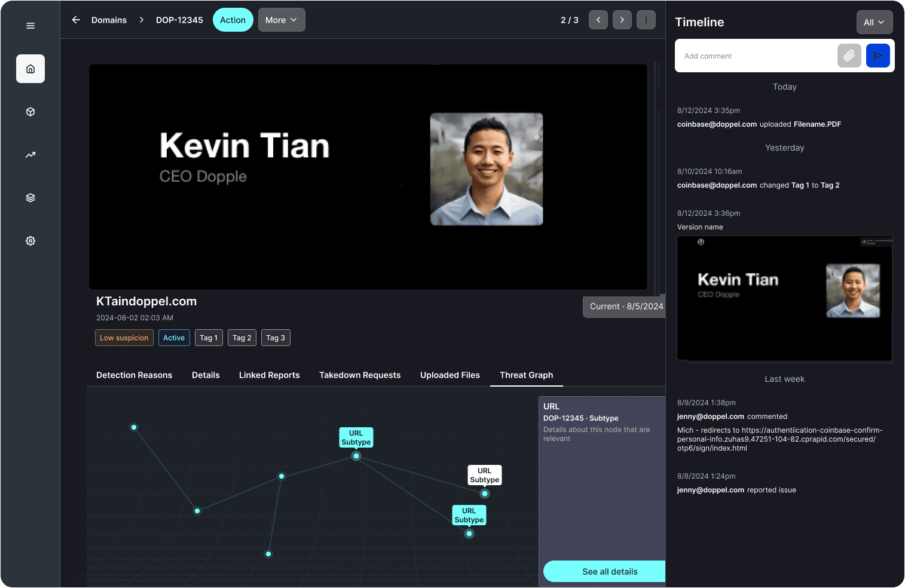Screen dimensions: 905x588
Task: Open the hamburger menu in sidebar
Action: coord(30,26)
